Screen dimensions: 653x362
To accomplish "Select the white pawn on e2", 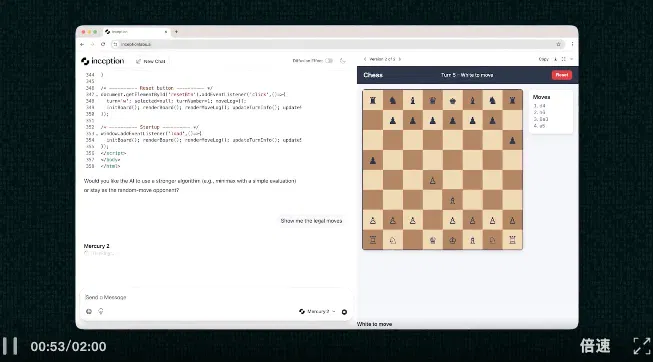I will [x=453, y=220].
